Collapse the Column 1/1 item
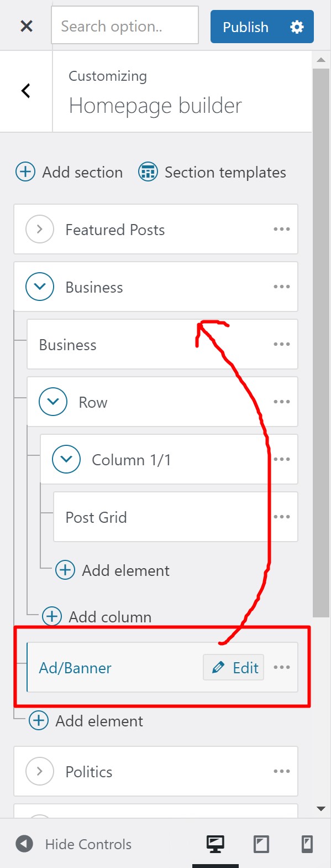The height and width of the screenshot is (868, 331). pos(66,459)
